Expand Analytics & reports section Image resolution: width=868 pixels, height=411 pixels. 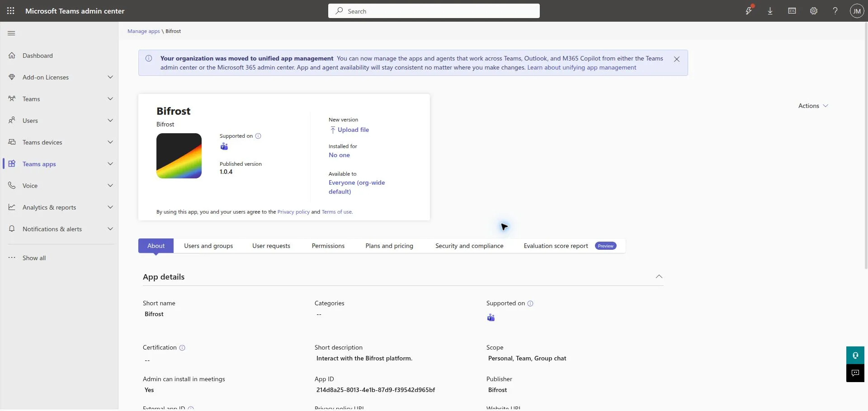pyautogui.click(x=110, y=207)
